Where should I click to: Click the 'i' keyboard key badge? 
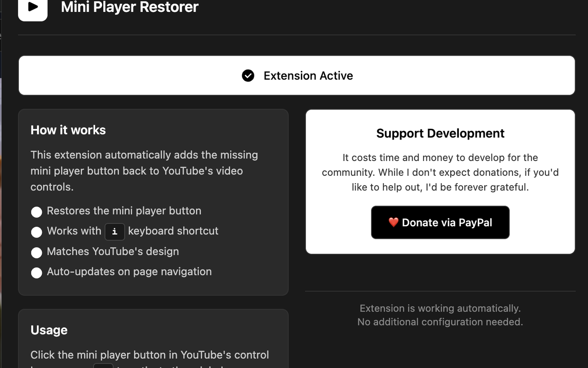coord(115,231)
